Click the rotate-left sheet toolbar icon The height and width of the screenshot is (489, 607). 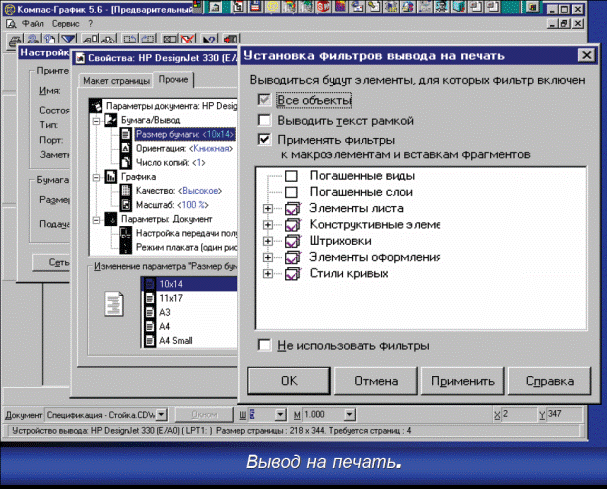click(x=129, y=39)
